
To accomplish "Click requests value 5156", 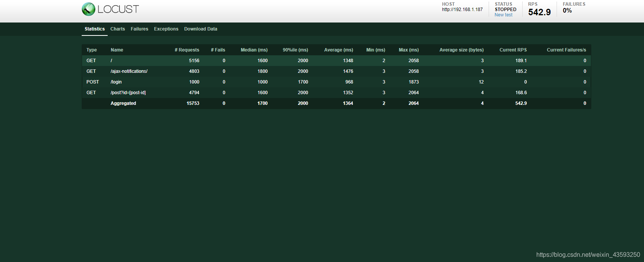I will [194, 61].
